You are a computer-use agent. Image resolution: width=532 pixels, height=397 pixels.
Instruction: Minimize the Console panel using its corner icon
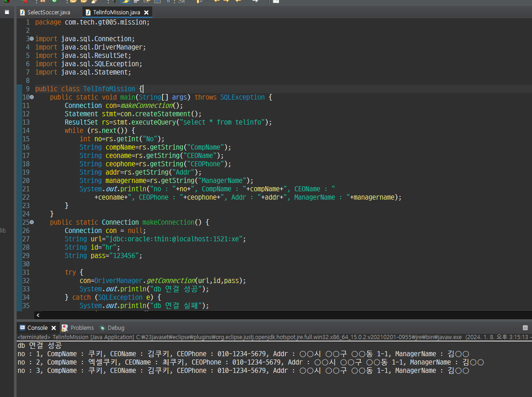pyautogui.click(x=525, y=328)
